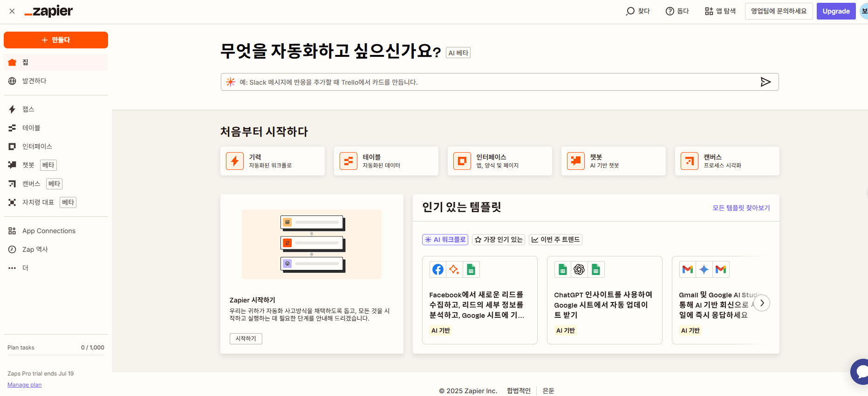This screenshot has width=868, height=396.
Task: Close the sidebar with the X icon
Action: tap(12, 11)
